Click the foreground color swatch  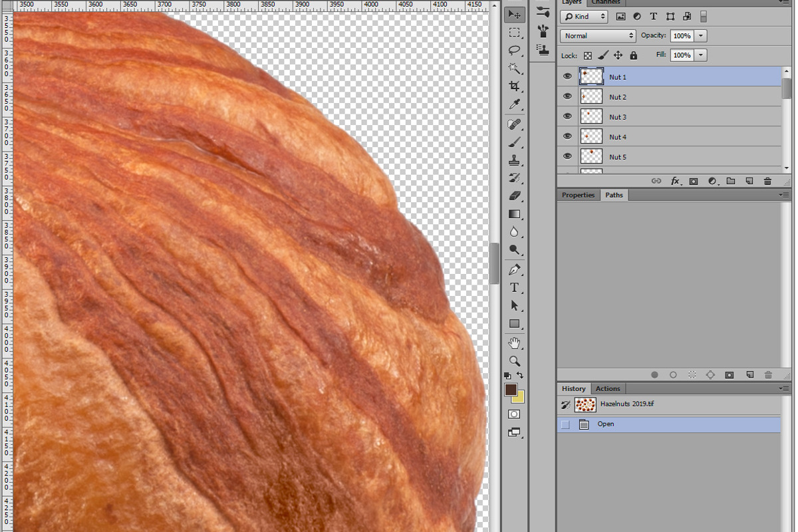[x=511, y=390]
